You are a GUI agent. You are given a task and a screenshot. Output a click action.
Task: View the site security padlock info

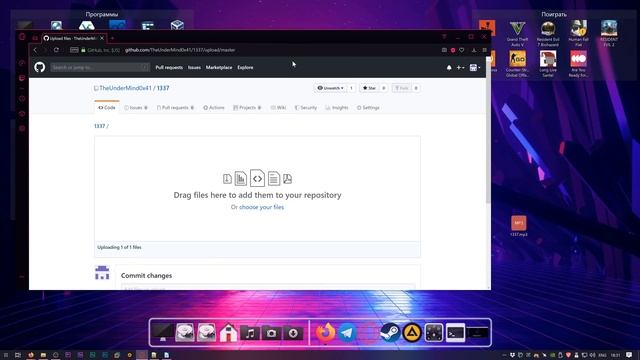[x=83, y=50]
